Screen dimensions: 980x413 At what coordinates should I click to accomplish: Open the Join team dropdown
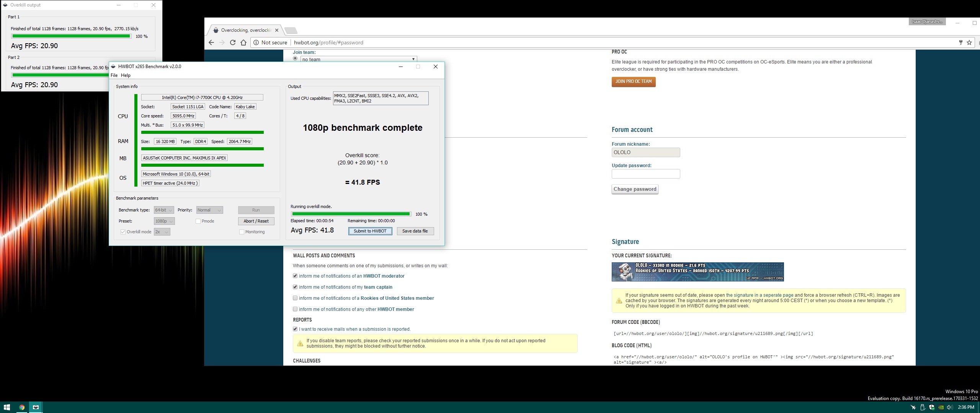pos(359,59)
